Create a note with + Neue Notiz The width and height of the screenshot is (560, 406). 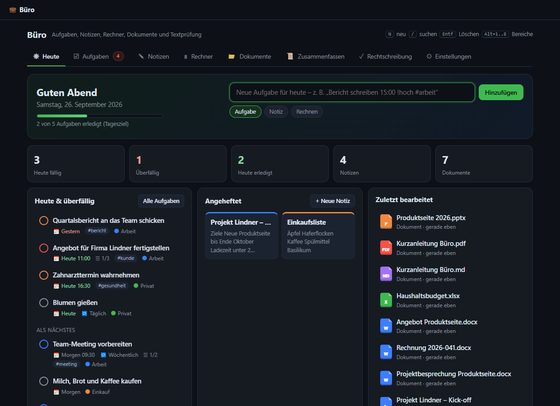click(x=332, y=201)
